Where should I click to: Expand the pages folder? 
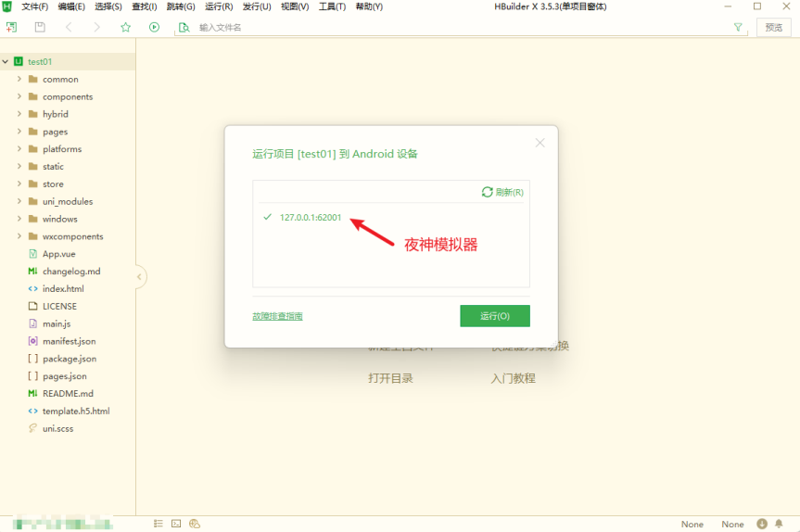point(19,131)
